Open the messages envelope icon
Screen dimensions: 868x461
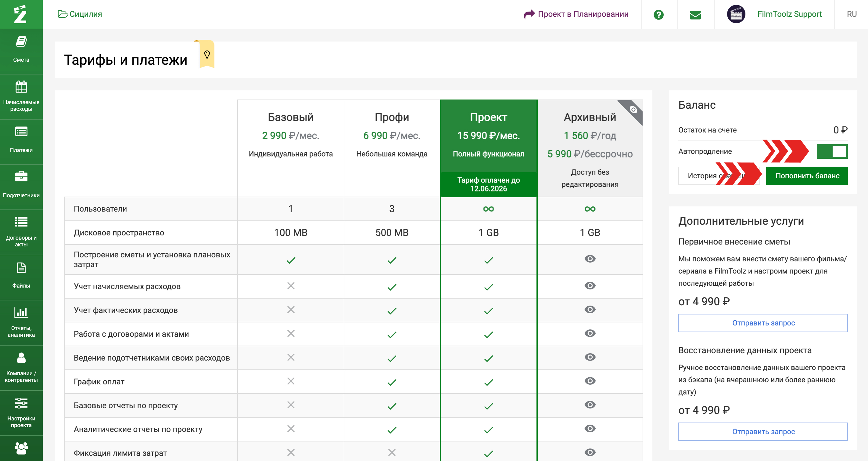coord(695,14)
